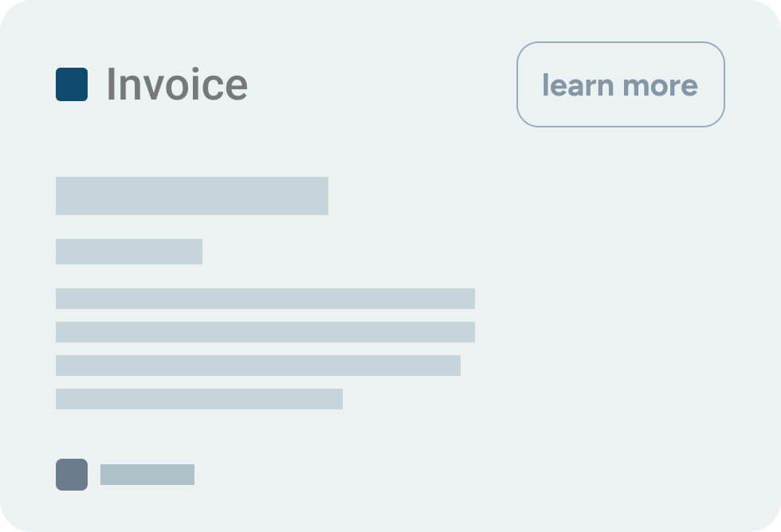The image size is (781, 532).
Task: Click the Invoice heading text
Action: (x=177, y=84)
